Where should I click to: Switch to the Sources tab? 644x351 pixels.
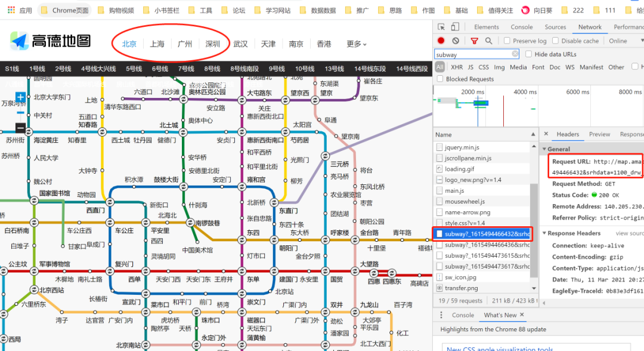[555, 27]
